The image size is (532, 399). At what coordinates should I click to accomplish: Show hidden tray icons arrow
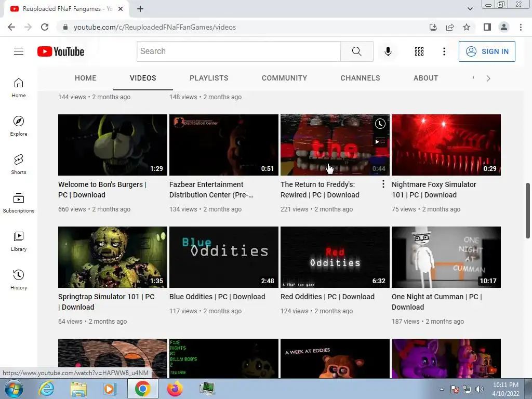click(x=442, y=389)
